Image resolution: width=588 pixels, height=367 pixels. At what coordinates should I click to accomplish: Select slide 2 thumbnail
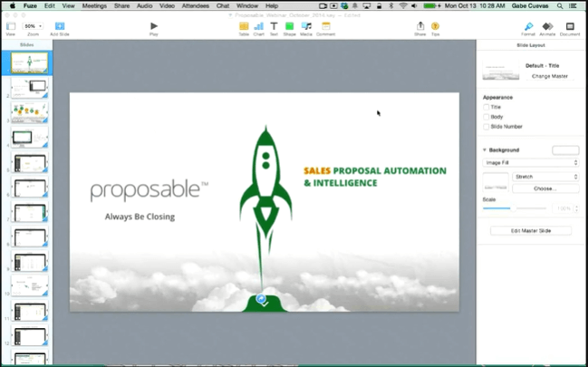(30, 88)
